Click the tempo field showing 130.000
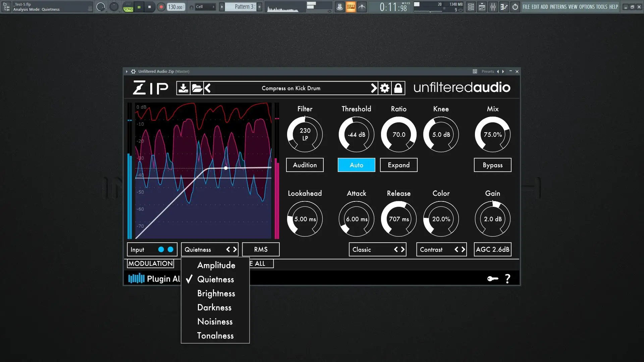644x362 pixels. tap(175, 7)
